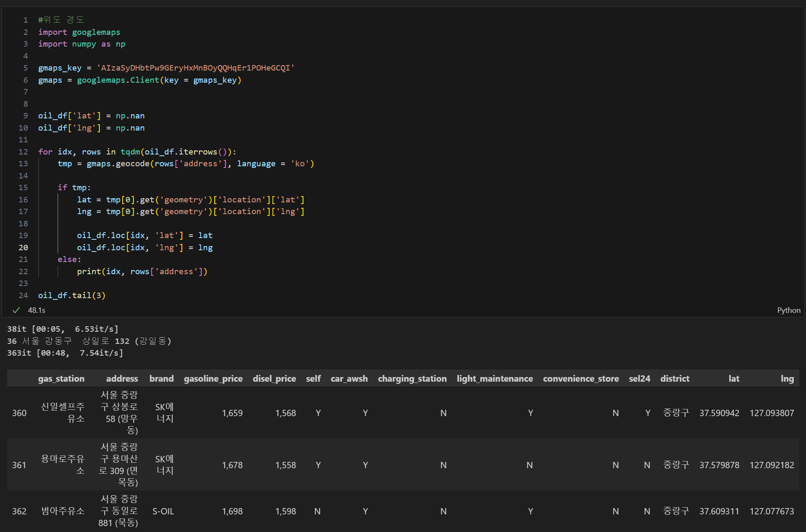The image size is (806, 532).
Task: Place cursor in the gmaps_key API string
Action: (195, 68)
